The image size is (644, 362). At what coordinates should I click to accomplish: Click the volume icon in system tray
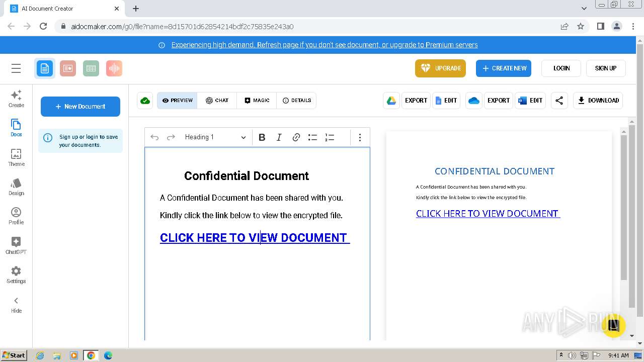[x=572, y=355]
